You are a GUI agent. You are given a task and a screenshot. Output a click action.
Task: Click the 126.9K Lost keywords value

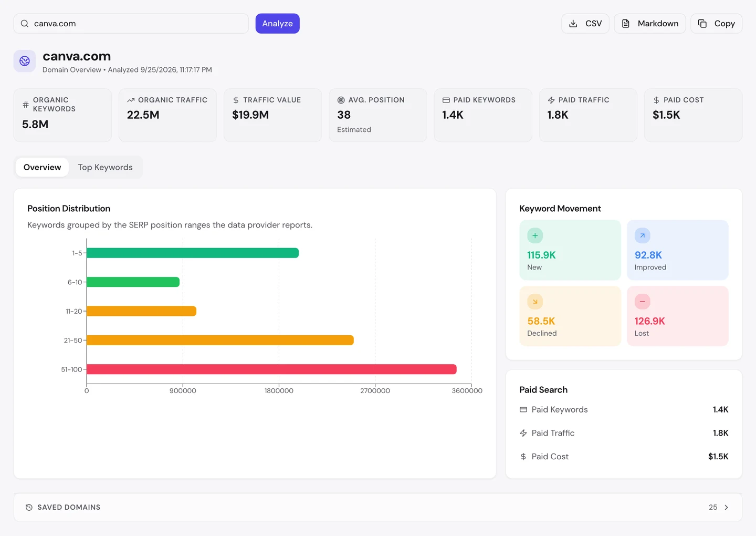[x=650, y=321]
